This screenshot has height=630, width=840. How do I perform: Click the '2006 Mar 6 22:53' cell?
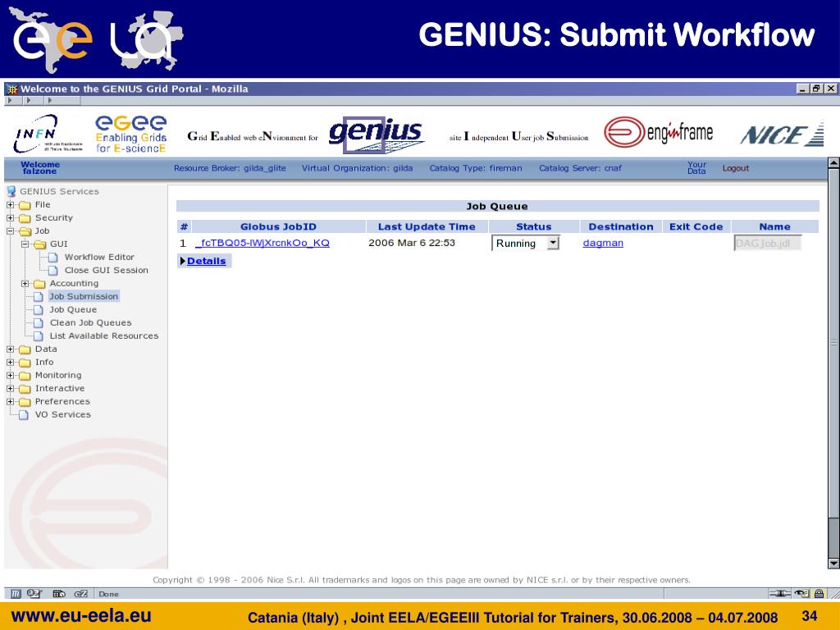[412, 243]
